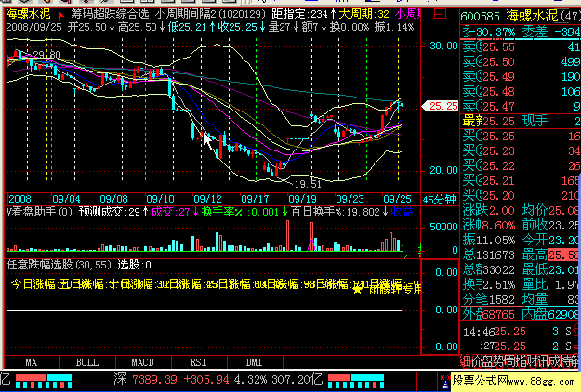Switch to the BOLL indicator tab
This screenshot has height=392, width=581.
87,362
